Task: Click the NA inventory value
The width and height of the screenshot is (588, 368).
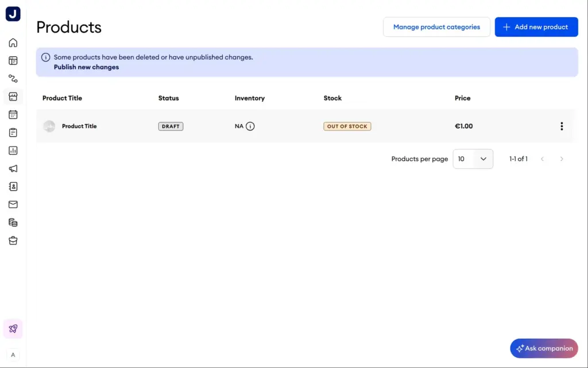Action: click(x=239, y=126)
